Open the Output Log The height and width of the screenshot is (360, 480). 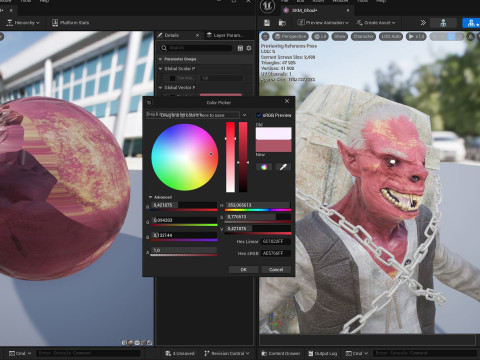pyautogui.click(x=322, y=353)
